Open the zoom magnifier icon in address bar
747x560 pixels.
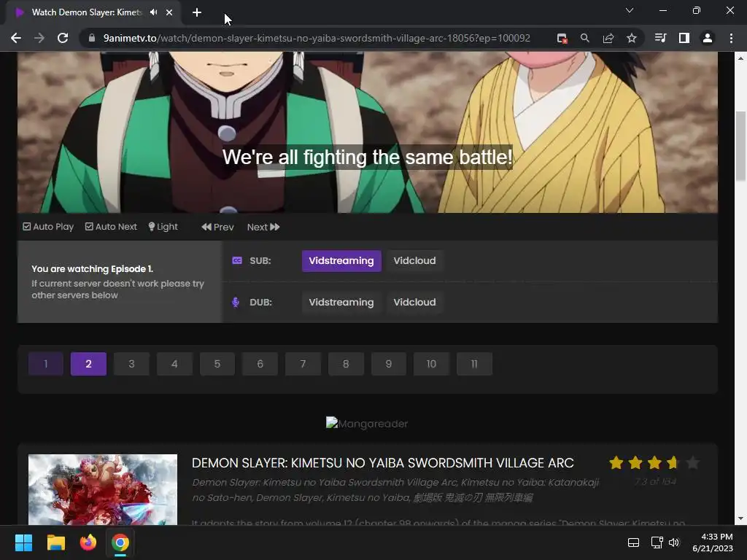[x=585, y=38]
